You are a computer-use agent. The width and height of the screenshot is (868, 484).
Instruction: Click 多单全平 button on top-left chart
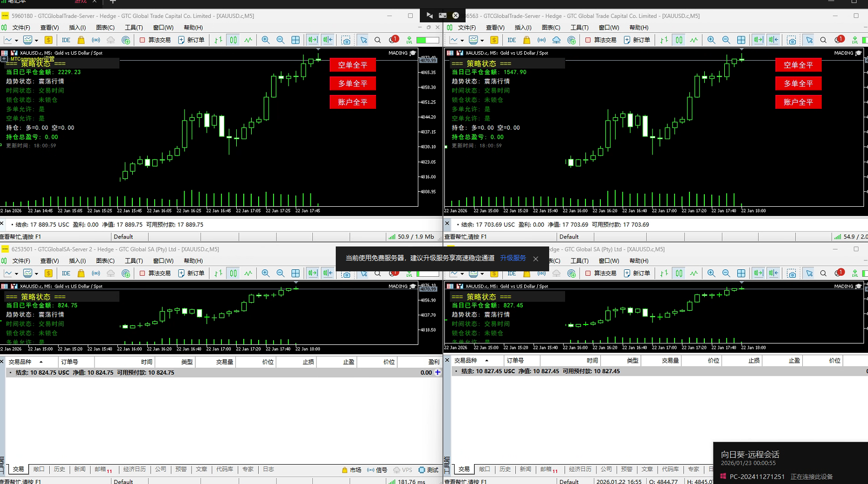(353, 83)
